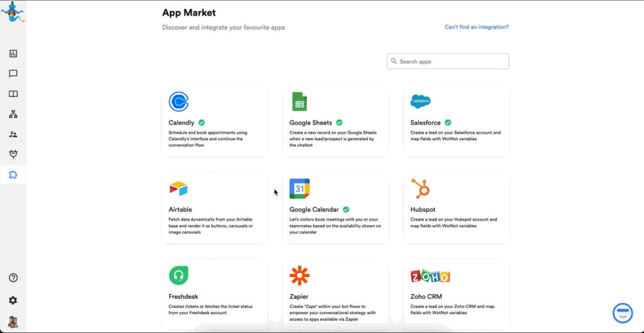
Task: Open the Calendly integration card
Action: [214, 122]
